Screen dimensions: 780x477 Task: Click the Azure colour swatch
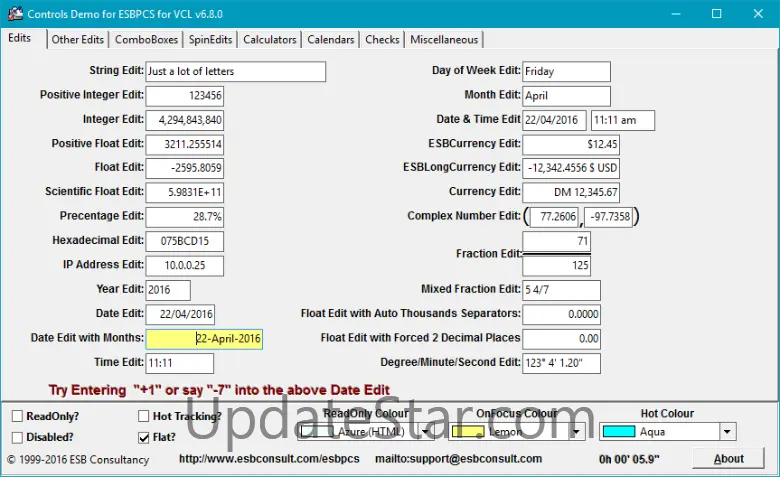(317, 432)
